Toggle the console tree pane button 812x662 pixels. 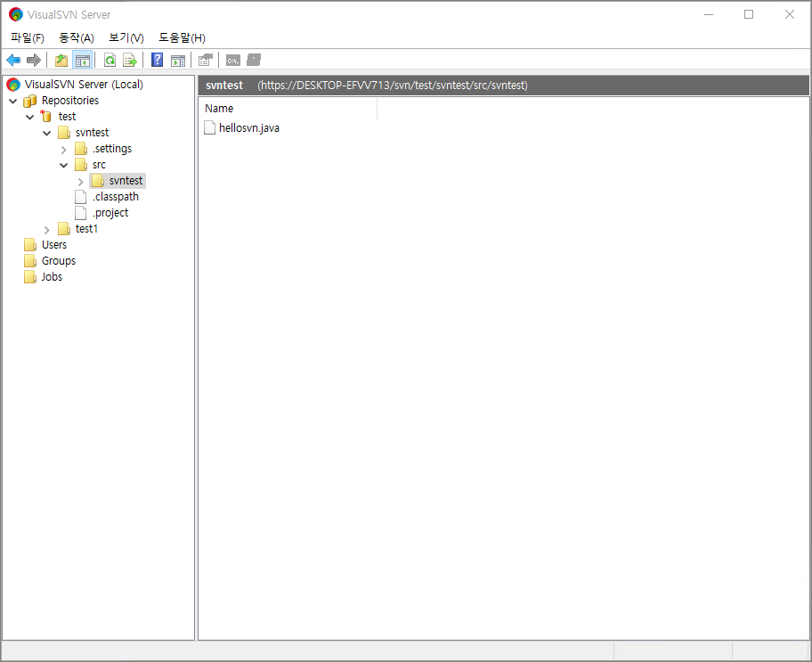[x=82, y=60]
